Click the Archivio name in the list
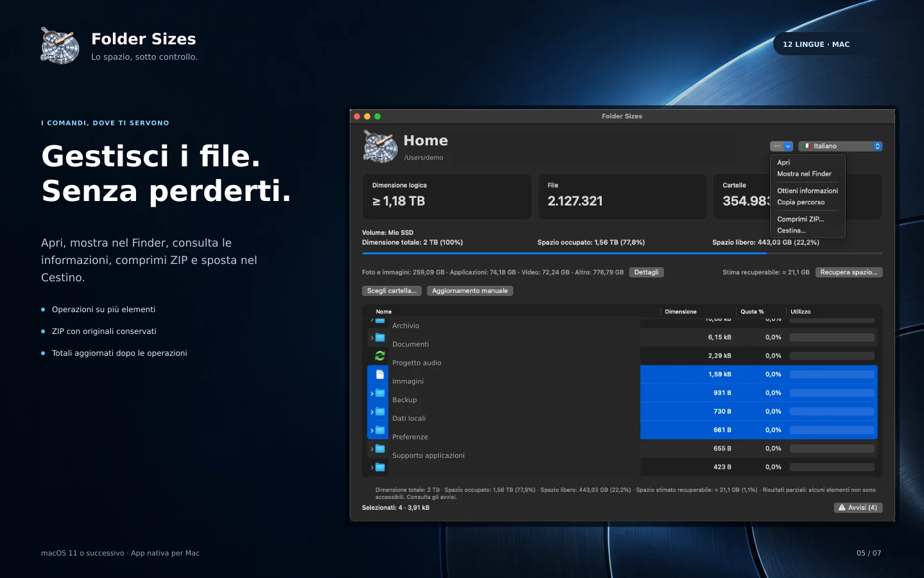 click(406, 326)
